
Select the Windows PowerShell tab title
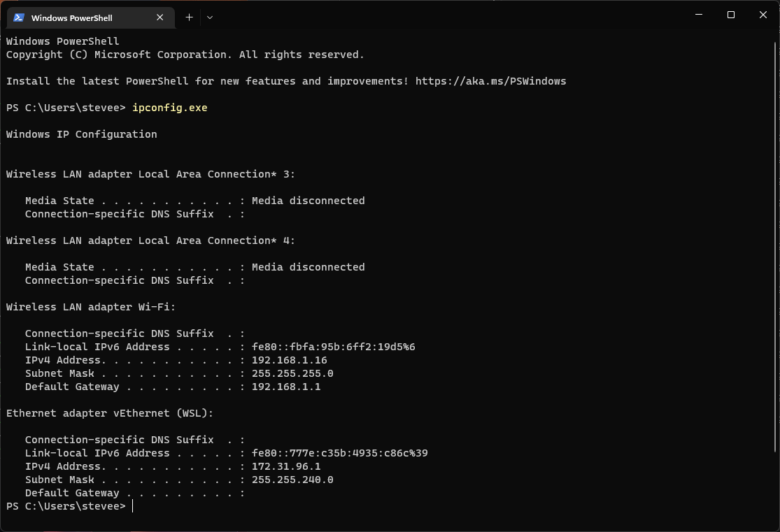(x=71, y=17)
